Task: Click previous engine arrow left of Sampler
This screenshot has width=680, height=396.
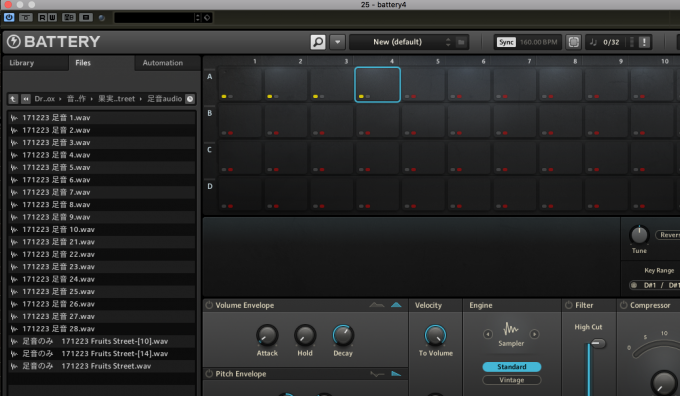Action: (x=488, y=334)
